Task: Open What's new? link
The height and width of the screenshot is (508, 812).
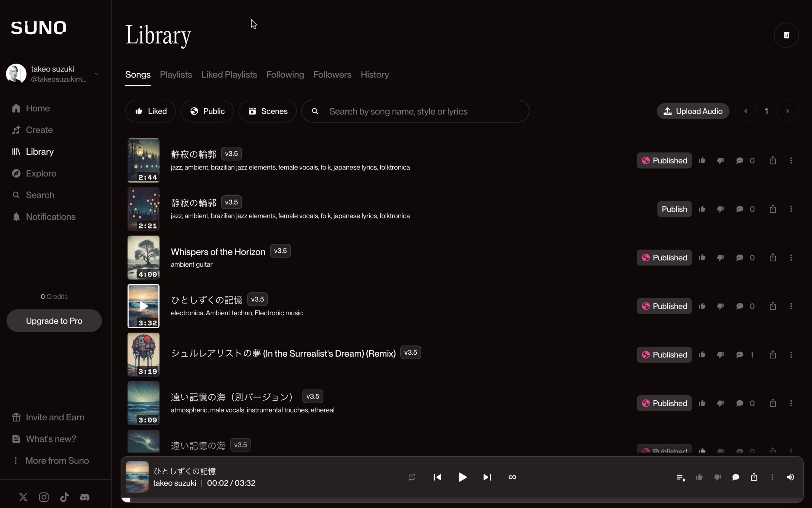Action: 44,439
